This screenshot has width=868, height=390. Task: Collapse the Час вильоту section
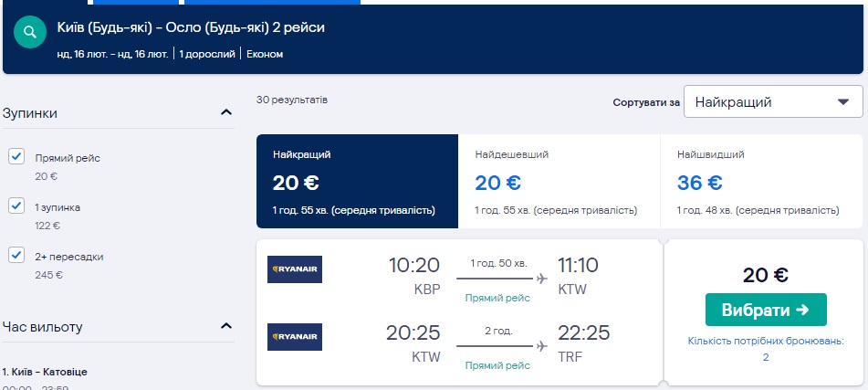[225, 326]
